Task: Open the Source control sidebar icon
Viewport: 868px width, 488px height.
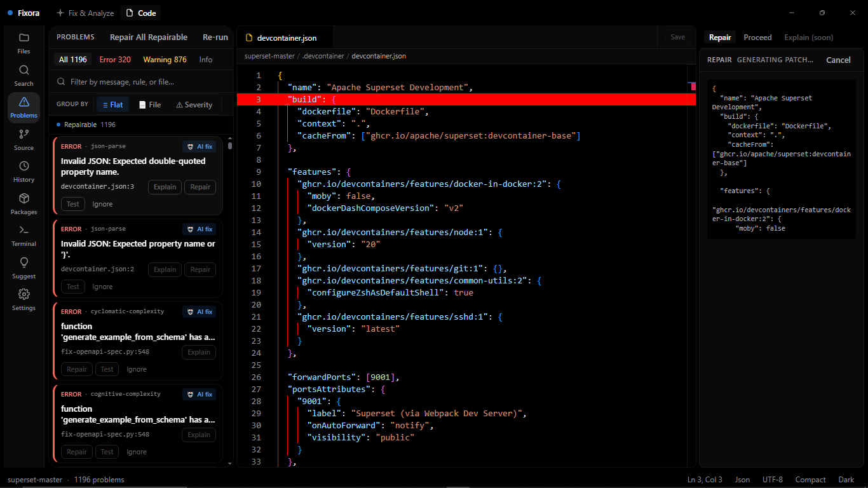Action: point(24,140)
